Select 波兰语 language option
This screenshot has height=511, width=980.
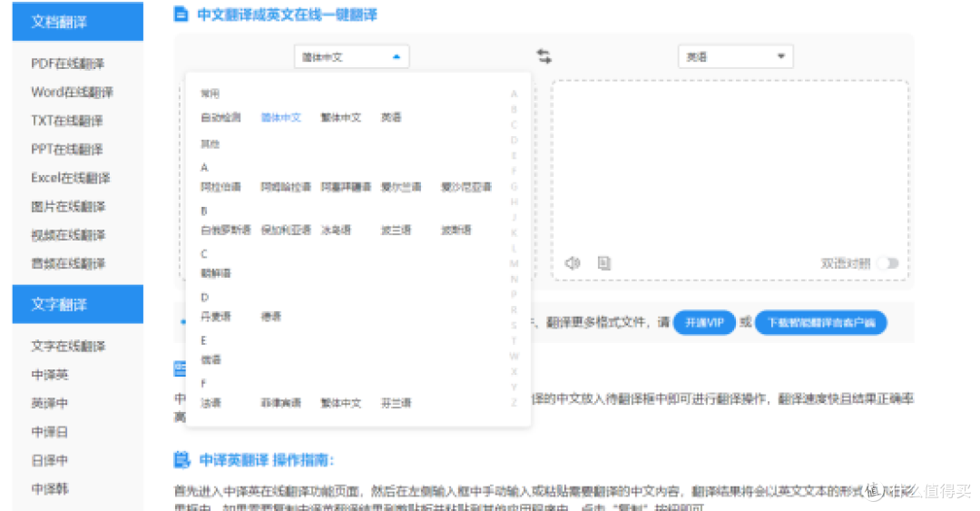(x=397, y=231)
